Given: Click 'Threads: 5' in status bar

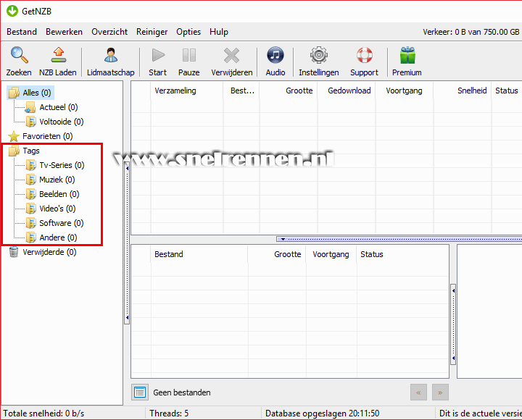Looking at the screenshot, I should pyautogui.click(x=169, y=413).
